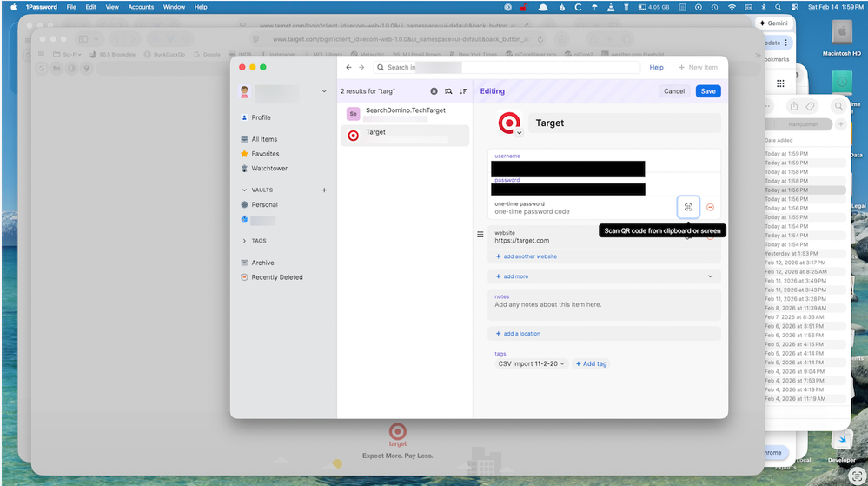This screenshot has width=868, height=486.
Task: Remove the one-time password field
Action: (x=710, y=207)
